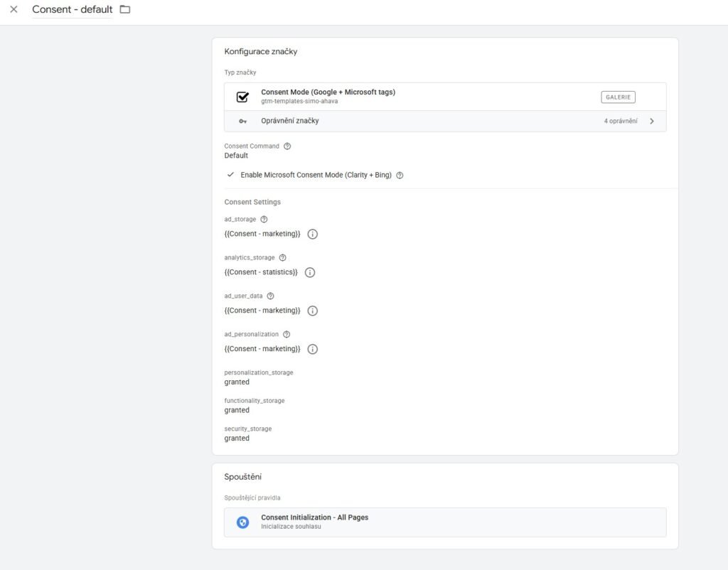Show help tooltip for ad_user_data
This screenshot has height=570, width=728.
[x=270, y=296]
